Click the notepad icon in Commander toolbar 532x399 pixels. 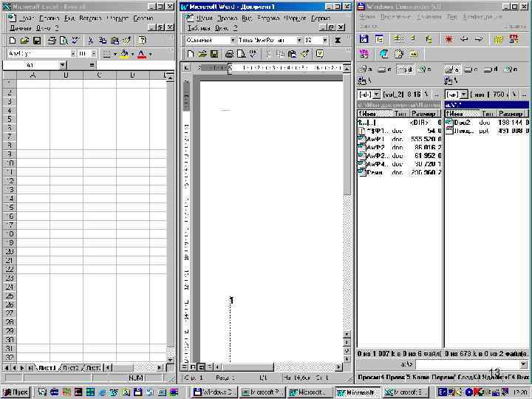399,54
